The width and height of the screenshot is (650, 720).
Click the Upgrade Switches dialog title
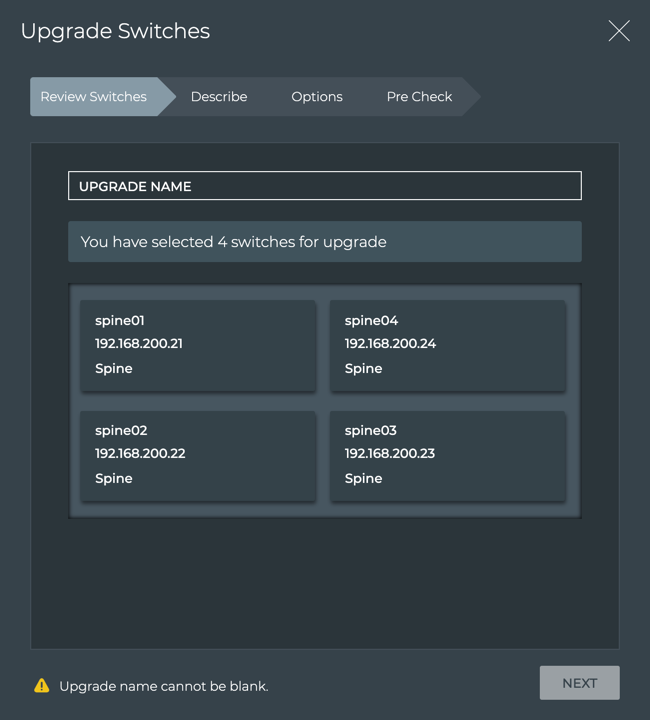[x=115, y=31]
